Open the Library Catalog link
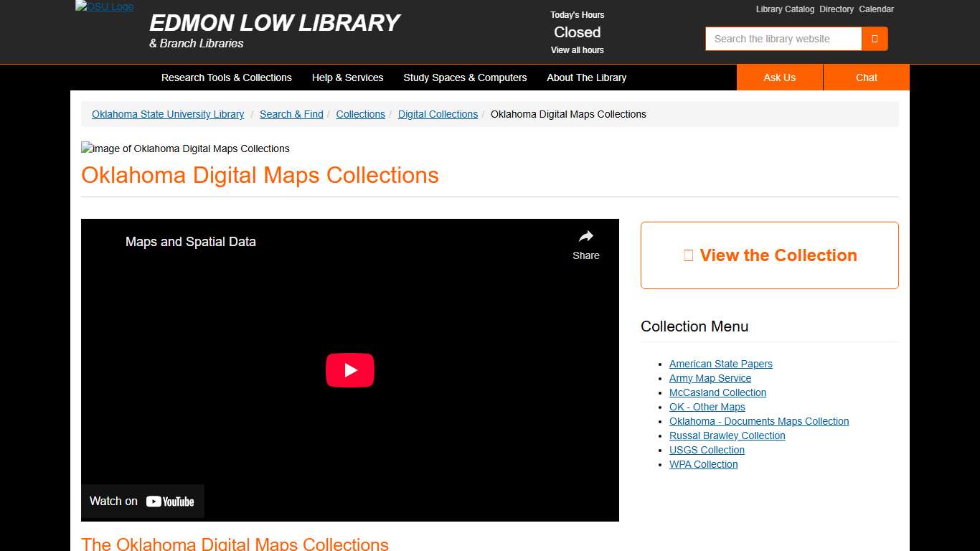The height and width of the screenshot is (551, 980). [785, 9]
